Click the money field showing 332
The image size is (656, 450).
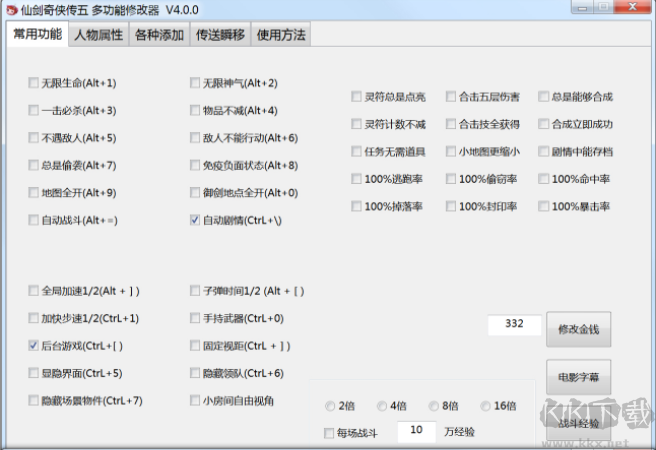(514, 325)
